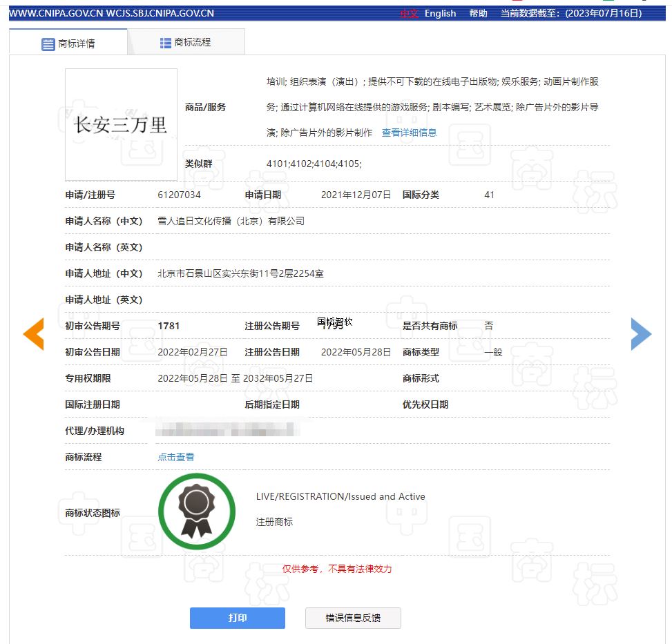Select 中文 language option
Viewport: 672px width, 644px height.
point(410,13)
